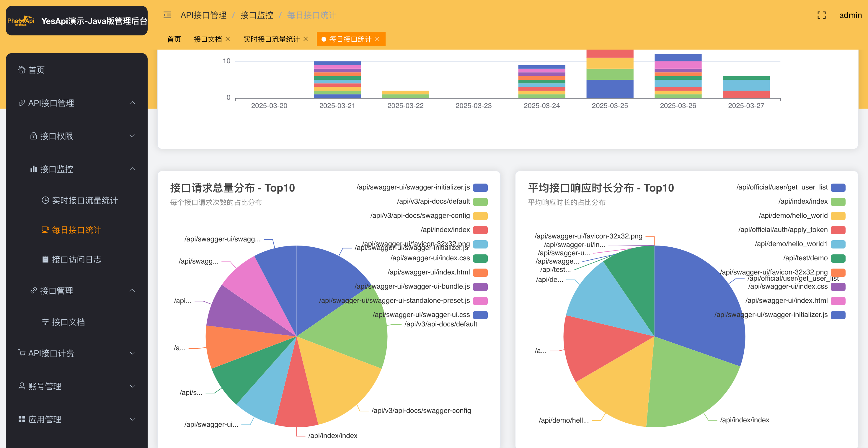This screenshot has width=868, height=448.
Task: Click the 2025-03-25 stacked bar
Action: pos(610,74)
